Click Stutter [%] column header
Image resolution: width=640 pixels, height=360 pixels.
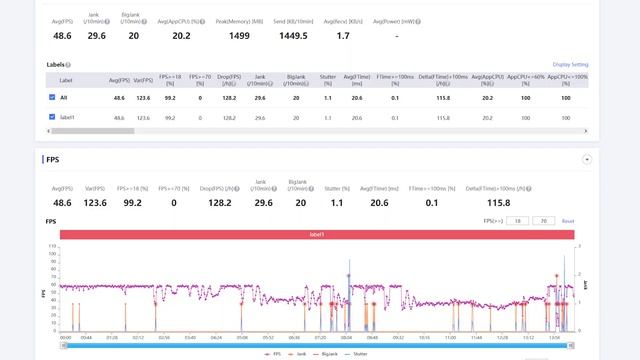[328, 80]
